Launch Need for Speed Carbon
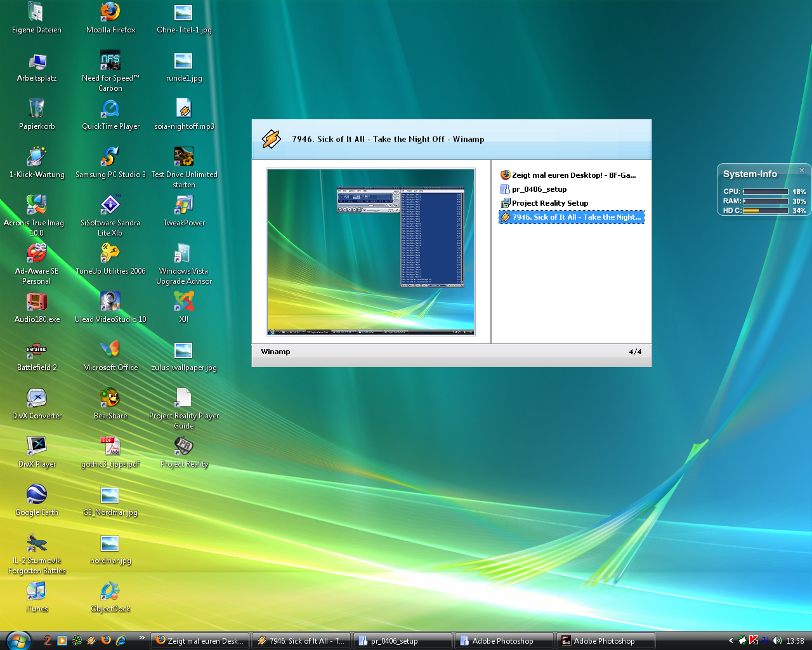The image size is (812, 650). coord(110,71)
